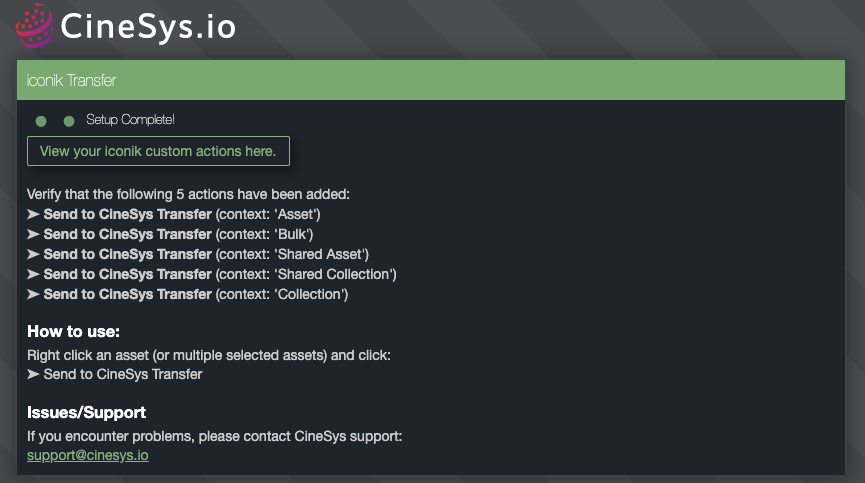Select the 'Verify that the following 5 actions' line
Image resolution: width=865 pixels, height=483 pixels.
coord(188,194)
